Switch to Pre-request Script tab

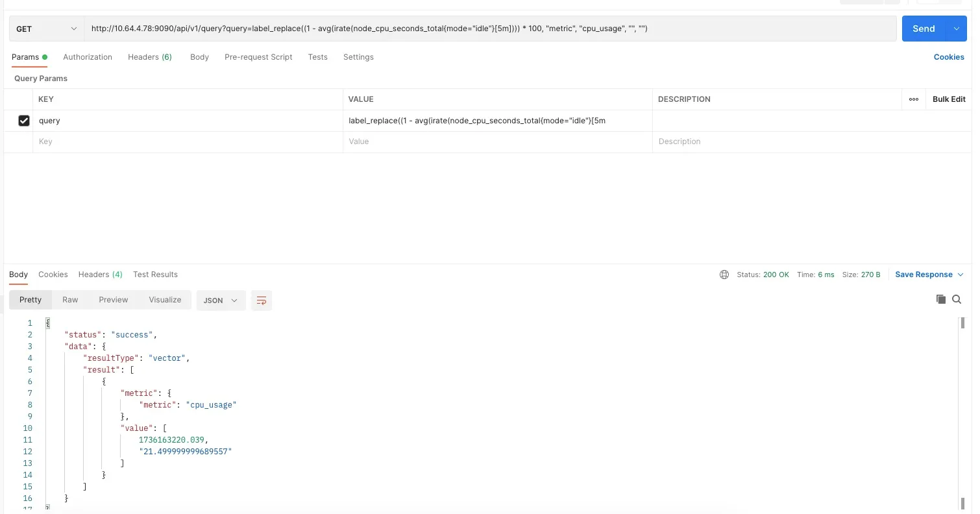pos(258,57)
